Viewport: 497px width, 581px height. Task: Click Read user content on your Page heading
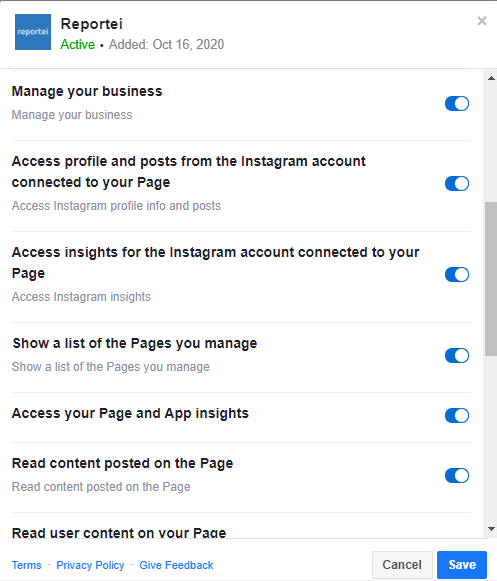pyautogui.click(x=119, y=533)
